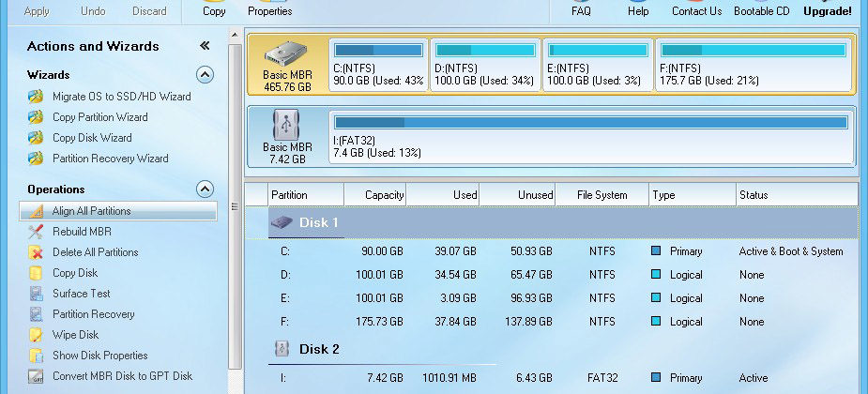The height and width of the screenshot is (394, 868).
Task: Select the 7.42 GB USB disk icon
Action: pyautogui.click(x=287, y=125)
